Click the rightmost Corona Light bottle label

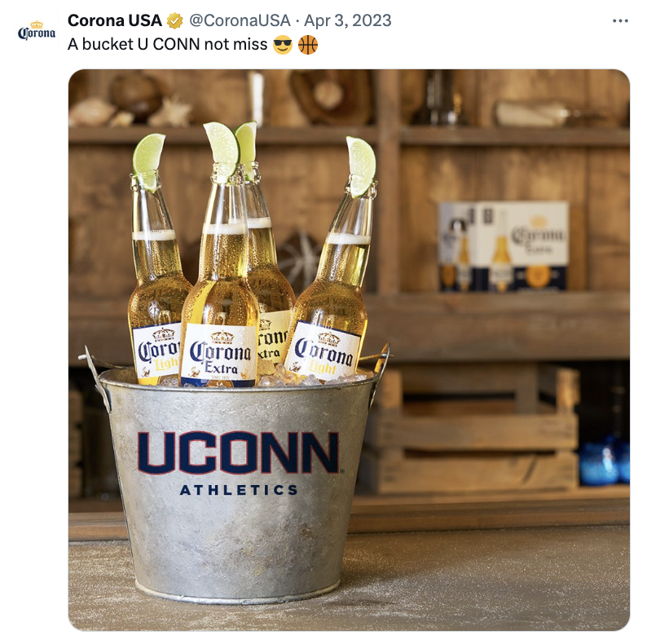click(x=323, y=351)
